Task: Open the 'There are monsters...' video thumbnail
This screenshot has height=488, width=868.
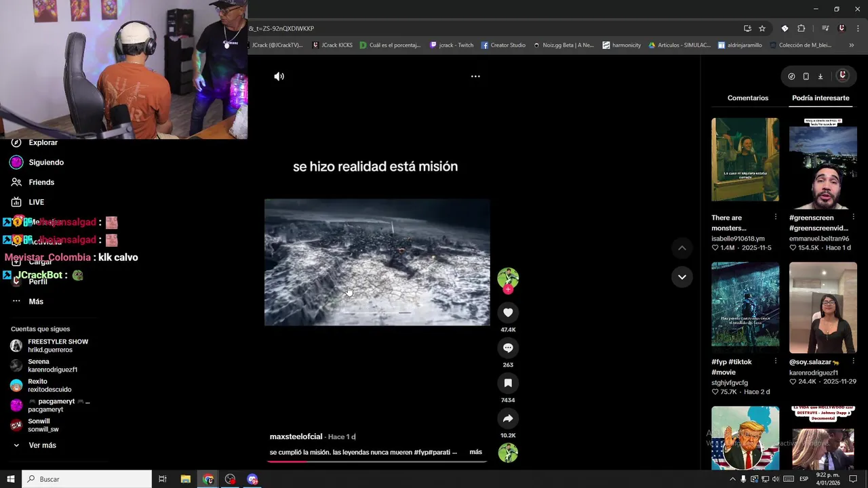Action: tap(745, 159)
